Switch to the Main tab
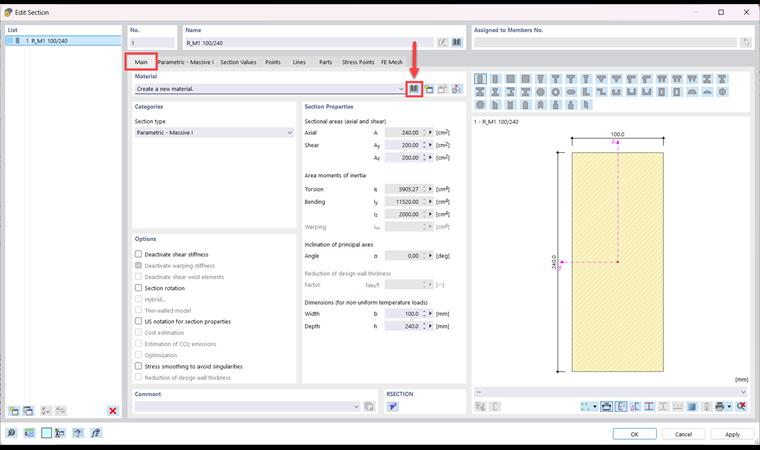Viewport: 760px width, 450px height. tap(141, 62)
